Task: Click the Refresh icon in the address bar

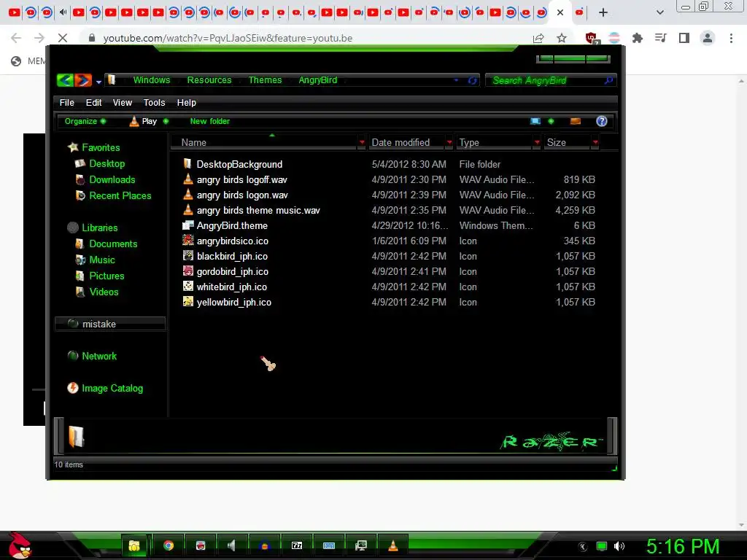Action: click(x=472, y=80)
